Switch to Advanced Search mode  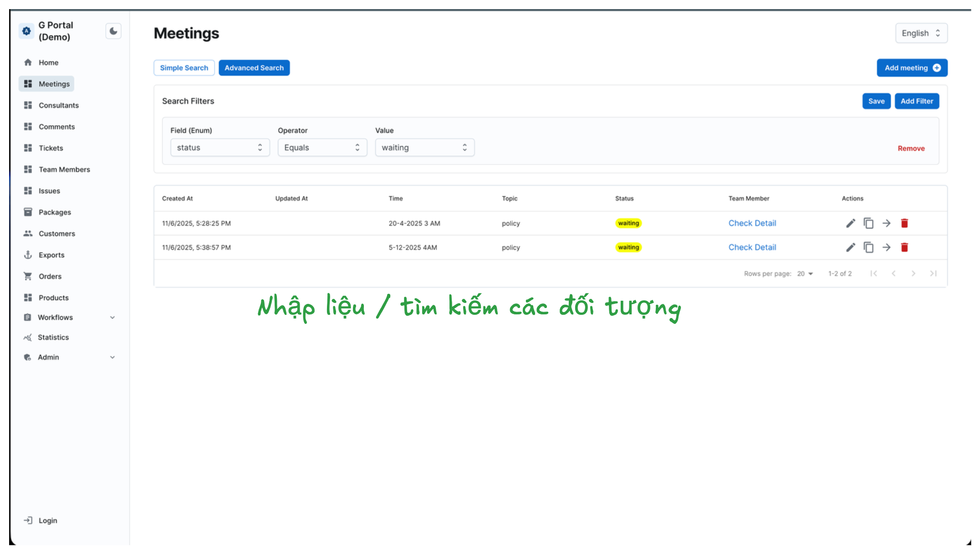tap(254, 67)
